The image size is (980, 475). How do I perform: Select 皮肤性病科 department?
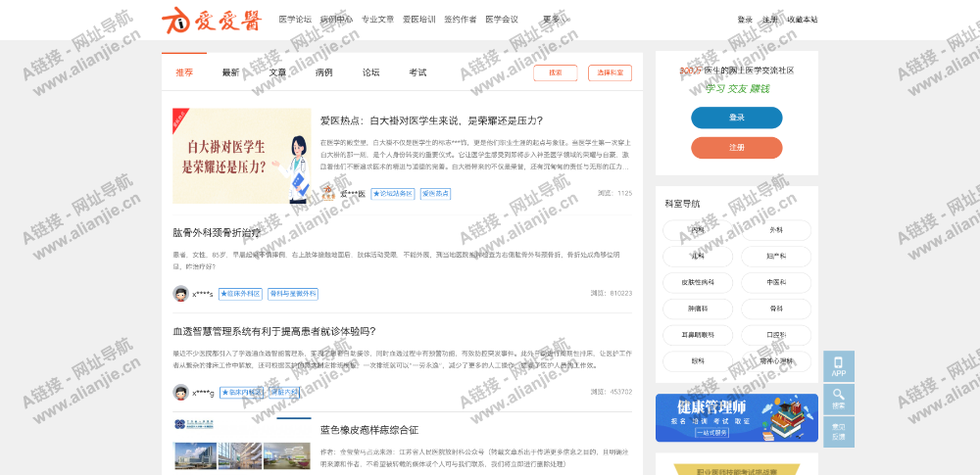[x=698, y=282]
